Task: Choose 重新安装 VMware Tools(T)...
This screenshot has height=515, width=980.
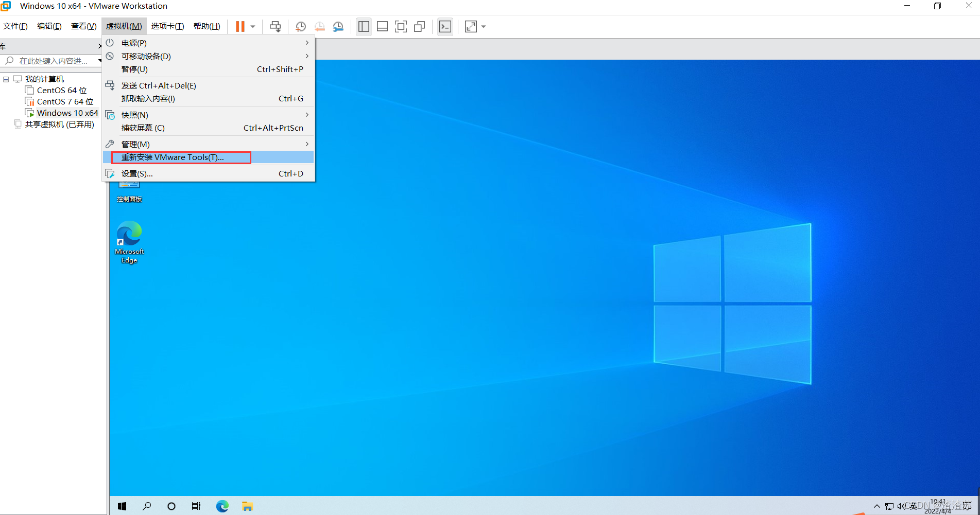Action: pyautogui.click(x=209, y=157)
